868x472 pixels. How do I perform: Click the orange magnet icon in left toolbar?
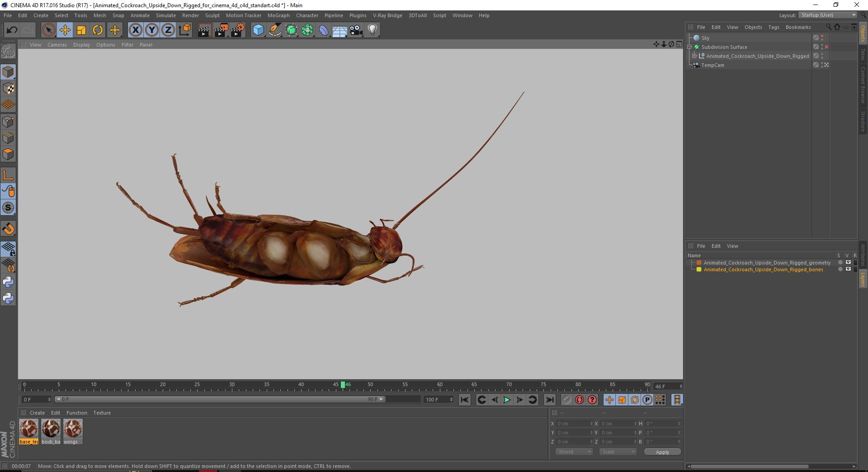click(x=8, y=229)
